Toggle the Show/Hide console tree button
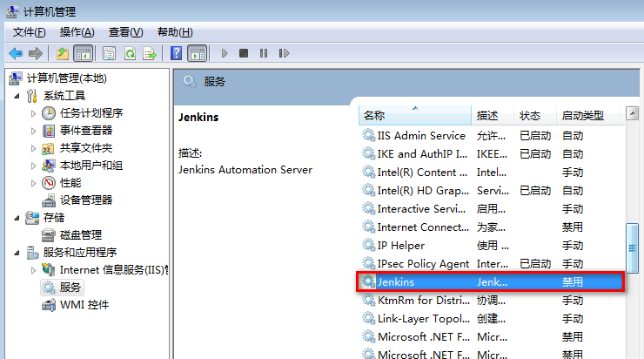 point(84,53)
